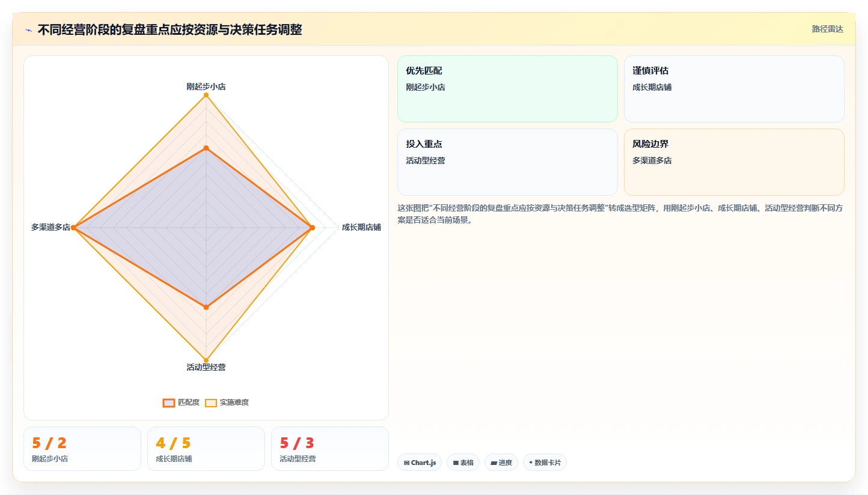This screenshot has height=495, width=868.
Task: Toggle the 匹配度 legend item
Action: [x=182, y=402]
